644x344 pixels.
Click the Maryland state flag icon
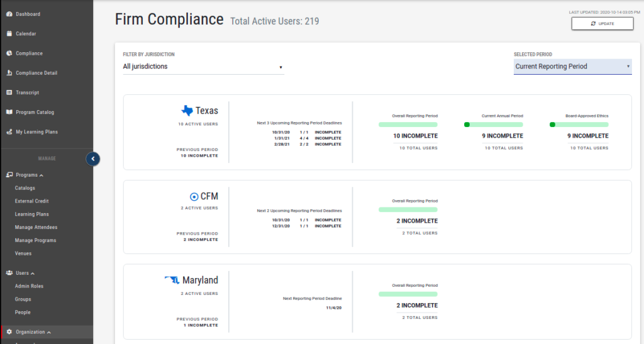pos(172,280)
